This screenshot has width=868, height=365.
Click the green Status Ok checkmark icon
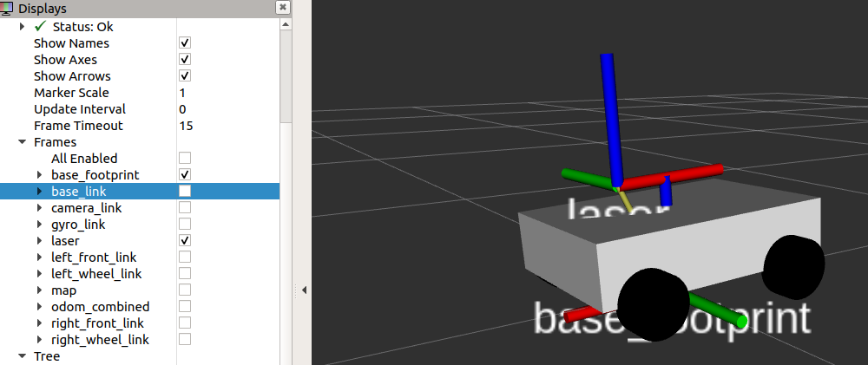coord(40,27)
